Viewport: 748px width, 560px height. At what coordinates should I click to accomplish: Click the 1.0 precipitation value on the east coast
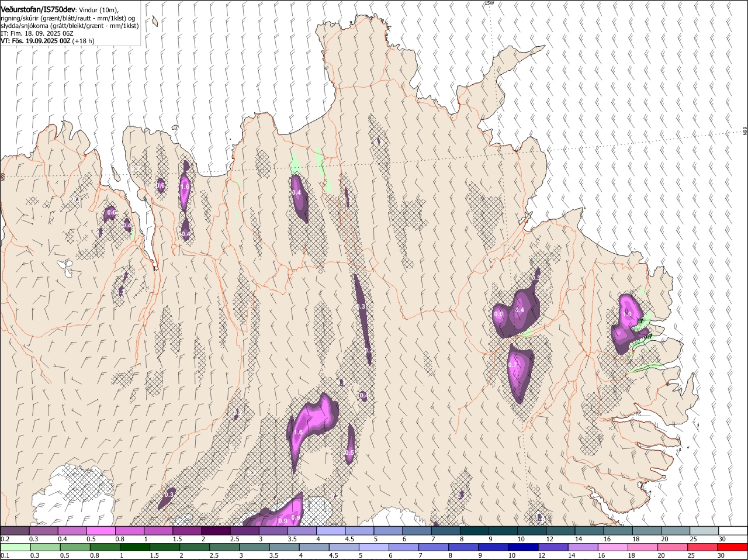pyautogui.click(x=628, y=314)
